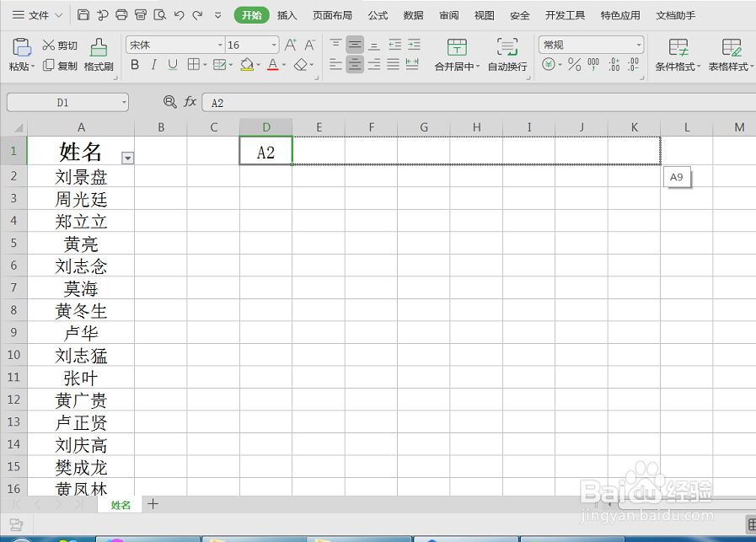The image size is (756, 542).
Task: Select the 姓名 sheet tab
Action: coord(121,505)
